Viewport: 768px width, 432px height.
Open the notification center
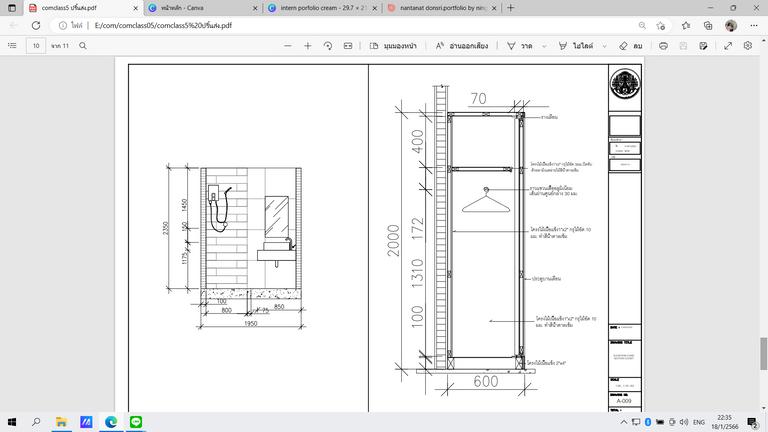tap(752, 422)
